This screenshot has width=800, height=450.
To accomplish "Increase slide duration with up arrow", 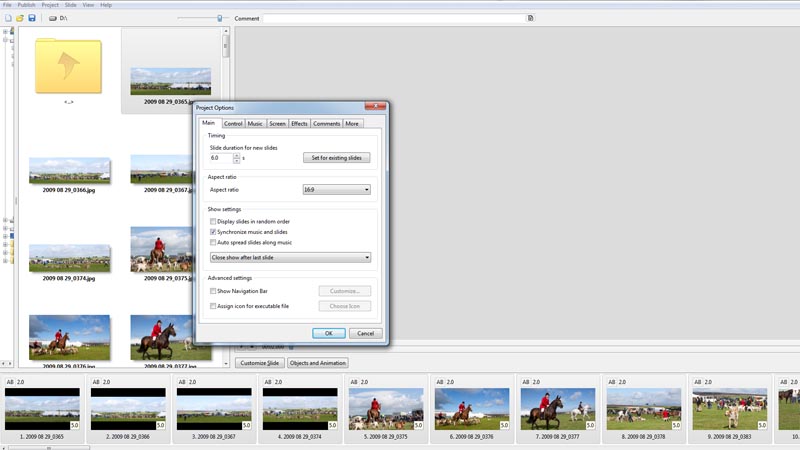I will tap(237, 155).
